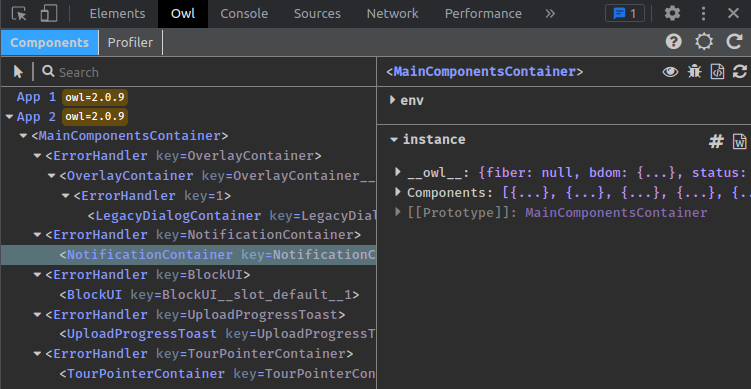Click the MainComponentsContainer prototype value
Image resolution: width=751 pixels, height=389 pixels.
[x=616, y=213]
